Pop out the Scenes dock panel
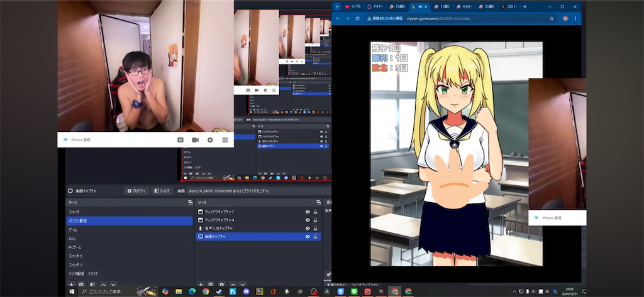 tap(190, 203)
